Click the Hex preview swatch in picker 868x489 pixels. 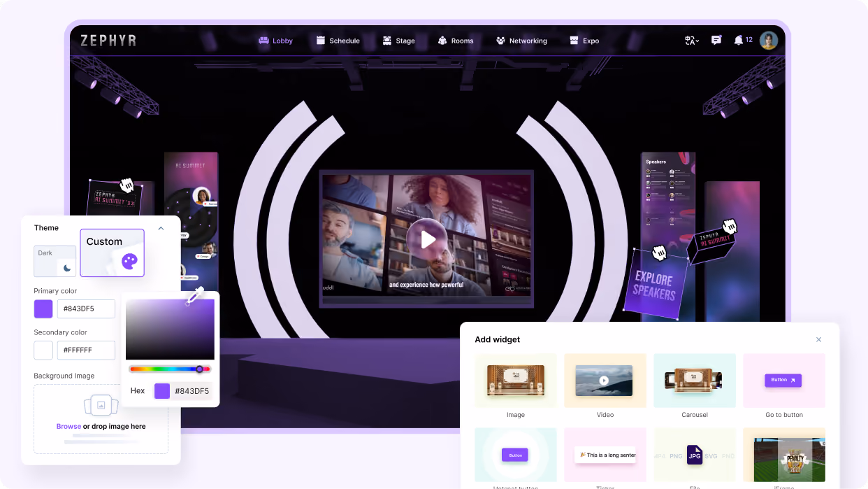pos(162,391)
